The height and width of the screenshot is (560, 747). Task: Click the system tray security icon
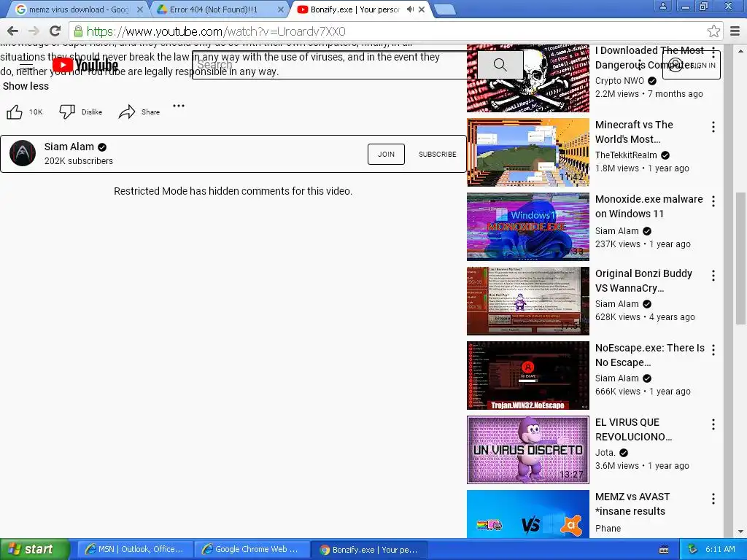[x=692, y=550]
